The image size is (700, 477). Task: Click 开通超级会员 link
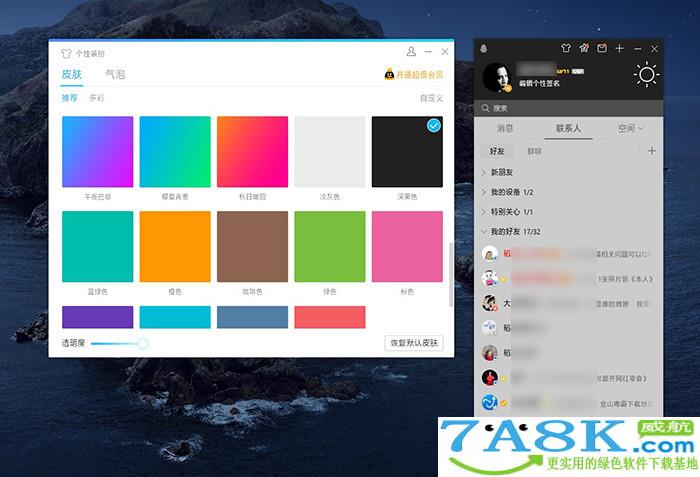[x=420, y=75]
